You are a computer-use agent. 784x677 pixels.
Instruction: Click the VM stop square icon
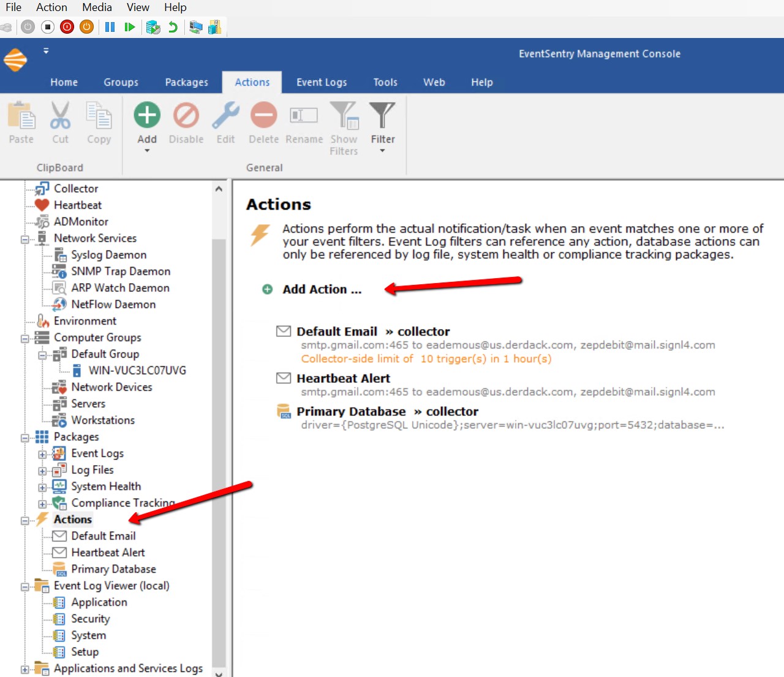(48, 27)
